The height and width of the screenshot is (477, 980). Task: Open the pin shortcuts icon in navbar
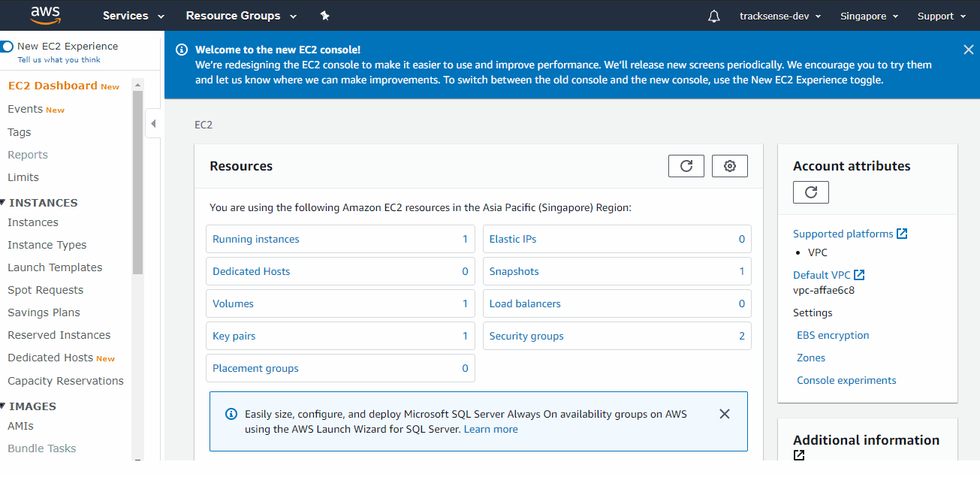(x=324, y=16)
